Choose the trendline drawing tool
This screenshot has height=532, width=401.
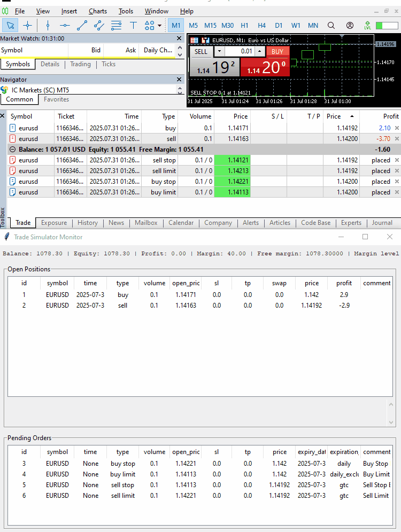(82, 26)
